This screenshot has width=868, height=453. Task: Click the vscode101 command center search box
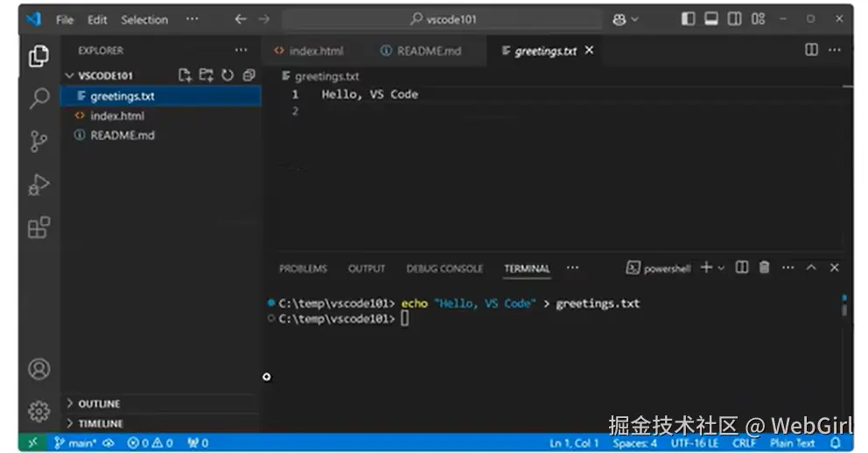[x=442, y=20]
